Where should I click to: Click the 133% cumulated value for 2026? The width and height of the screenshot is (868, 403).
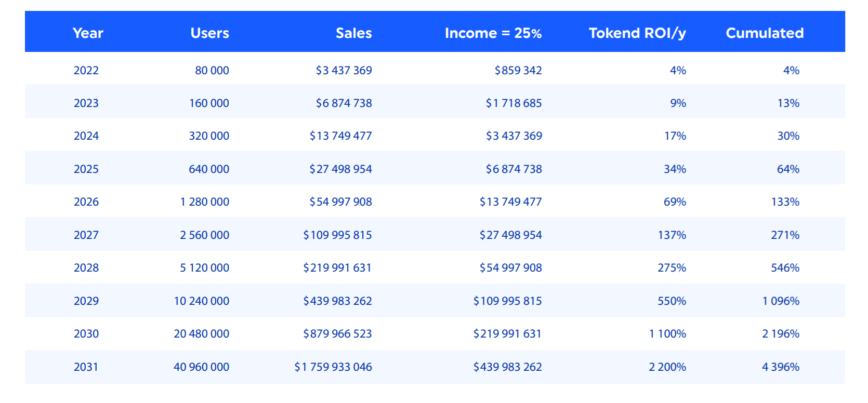click(x=785, y=202)
